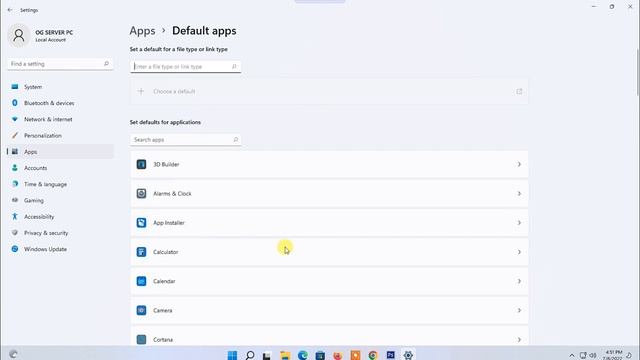
Task: Expand the Alarms & Clock chevron
Action: click(x=519, y=193)
